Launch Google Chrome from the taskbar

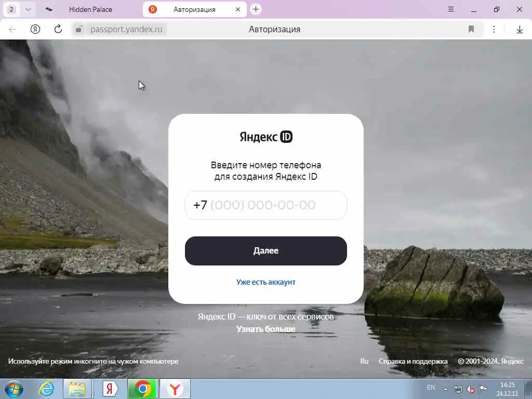click(143, 389)
